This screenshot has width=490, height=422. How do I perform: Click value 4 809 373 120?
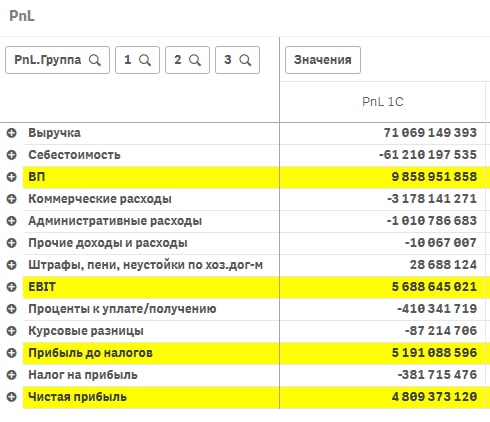coord(434,397)
